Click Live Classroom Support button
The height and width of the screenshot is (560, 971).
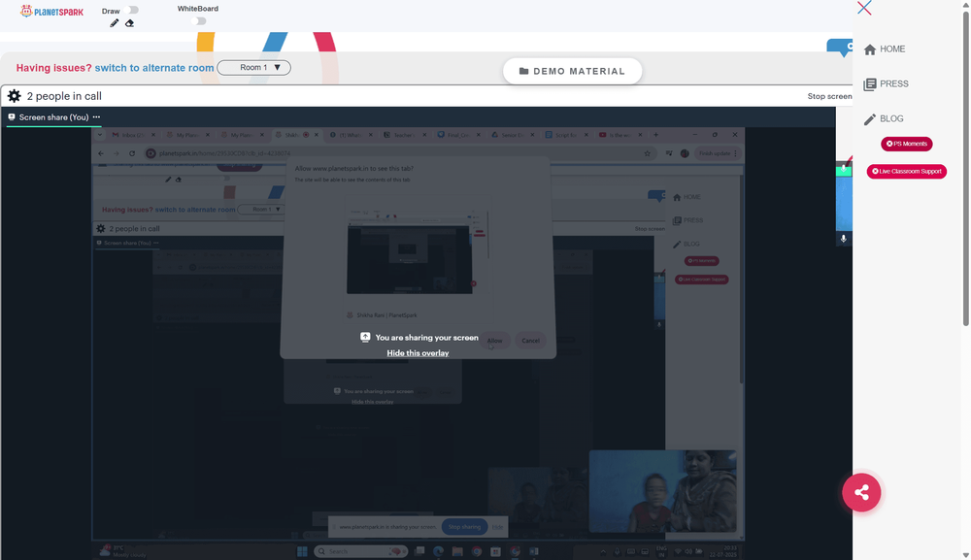tap(907, 172)
